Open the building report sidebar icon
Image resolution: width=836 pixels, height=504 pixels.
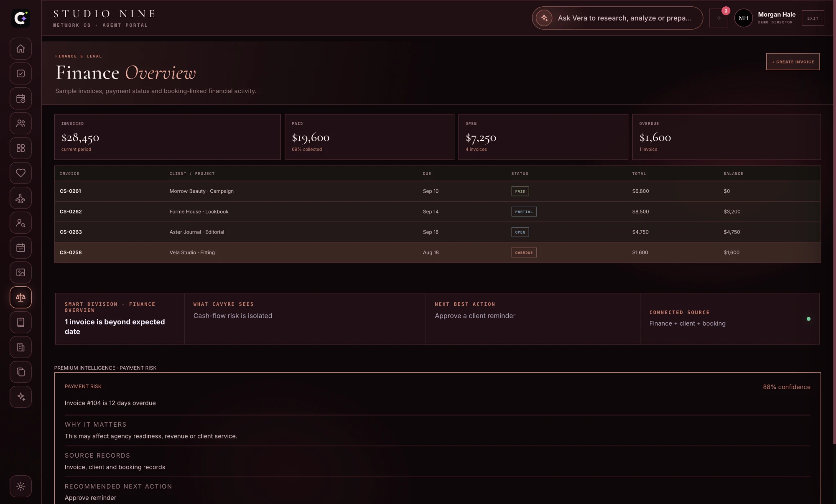(x=20, y=347)
